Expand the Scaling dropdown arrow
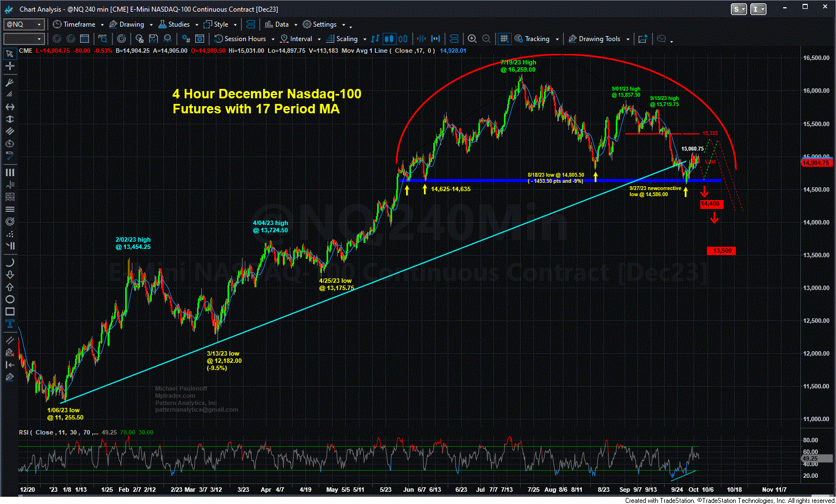The height and width of the screenshot is (504, 836). 365,39
